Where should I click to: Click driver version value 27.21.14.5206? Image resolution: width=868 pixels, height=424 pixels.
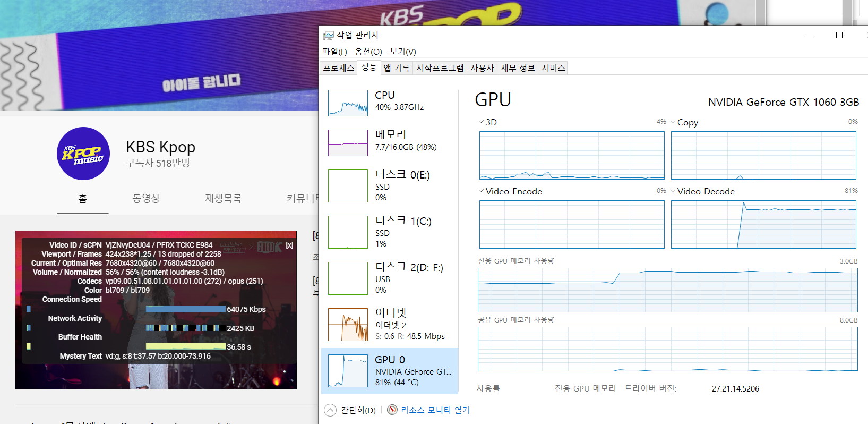click(735, 389)
